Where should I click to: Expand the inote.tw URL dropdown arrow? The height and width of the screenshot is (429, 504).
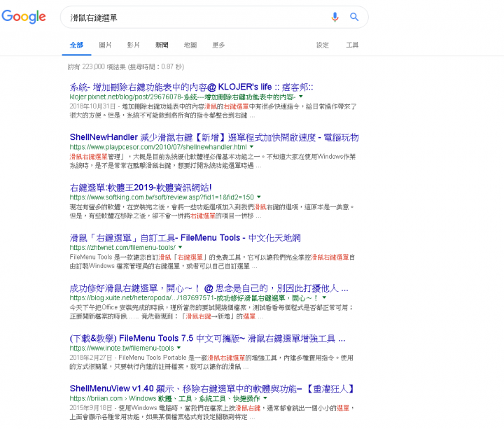click(178, 348)
